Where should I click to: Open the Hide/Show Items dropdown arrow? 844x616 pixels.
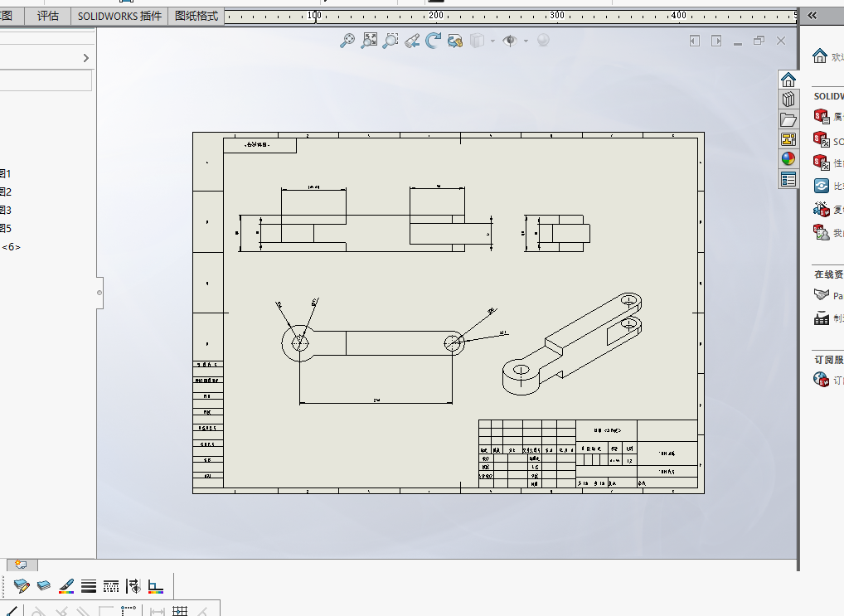click(x=526, y=41)
